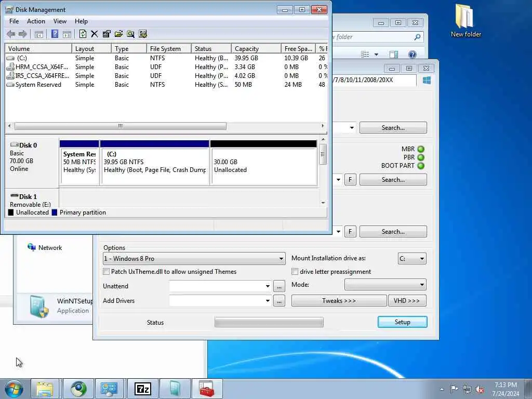Click the Explorer search folder field
The height and width of the screenshot is (399, 532).
click(378, 37)
